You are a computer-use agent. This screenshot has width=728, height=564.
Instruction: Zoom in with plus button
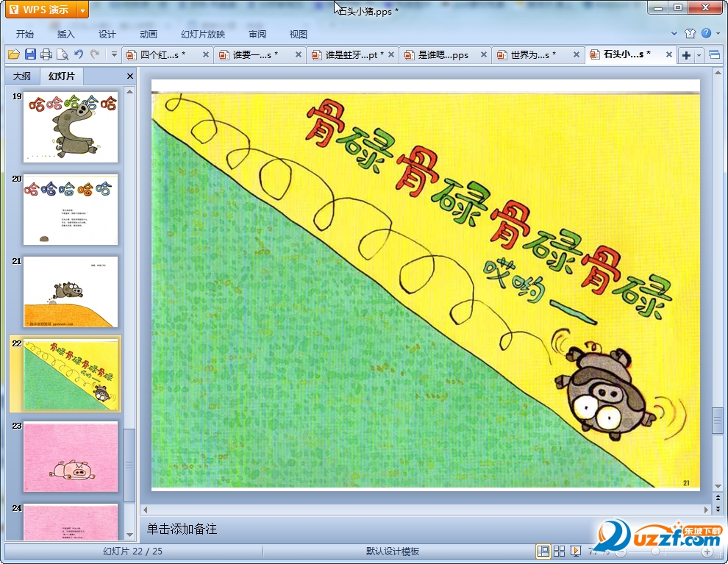[707, 552]
